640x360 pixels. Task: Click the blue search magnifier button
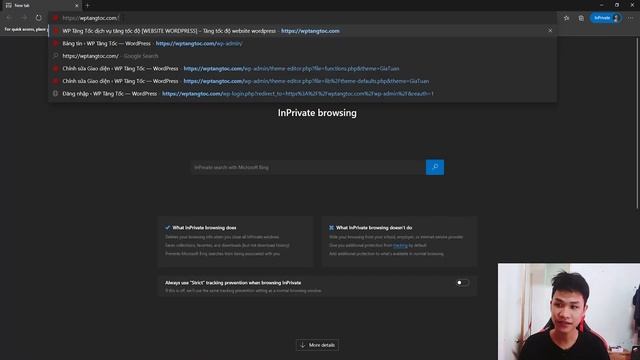point(435,167)
